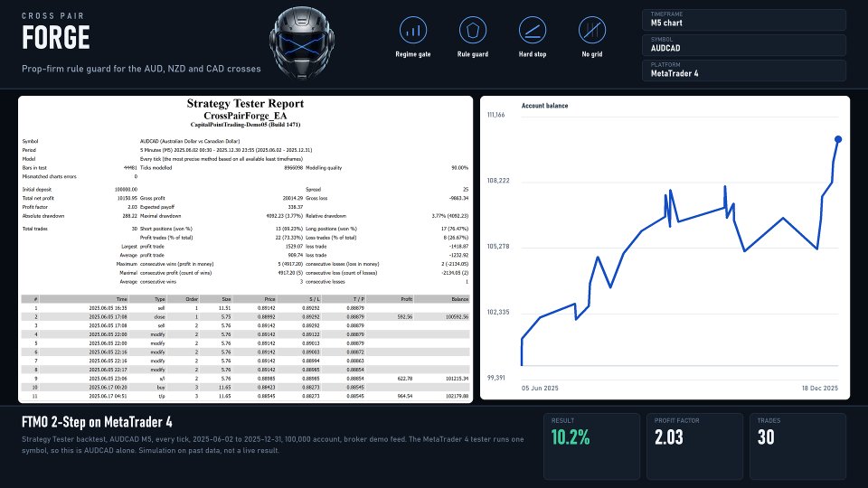Click the Total net profit 10150.95 value
This screenshot has width=868, height=488.
(127, 198)
